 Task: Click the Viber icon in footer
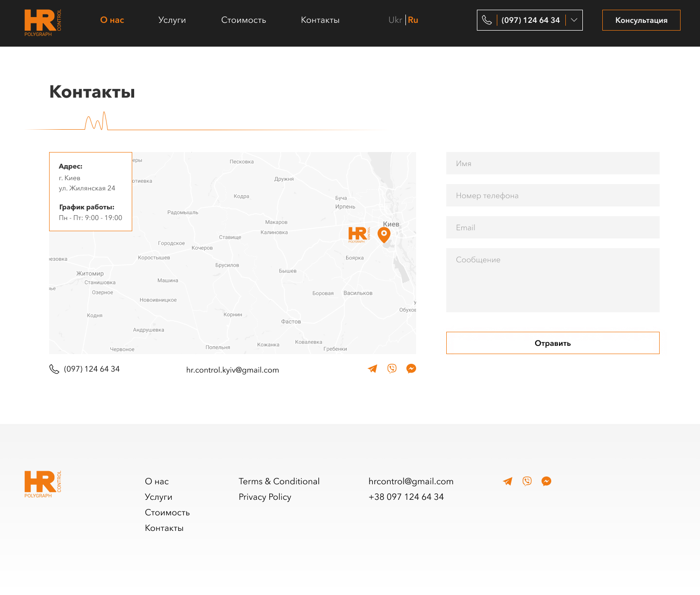[x=527, y=481]
